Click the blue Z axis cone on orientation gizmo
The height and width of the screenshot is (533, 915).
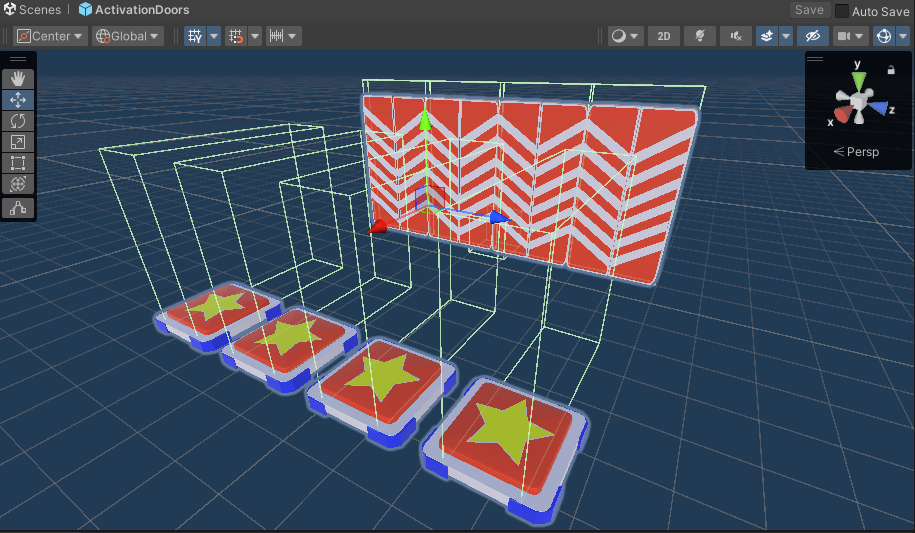[877, 107]
